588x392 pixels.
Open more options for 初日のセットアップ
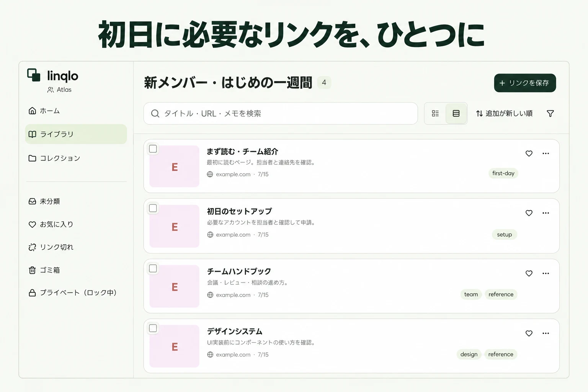(x=546, y=213)
